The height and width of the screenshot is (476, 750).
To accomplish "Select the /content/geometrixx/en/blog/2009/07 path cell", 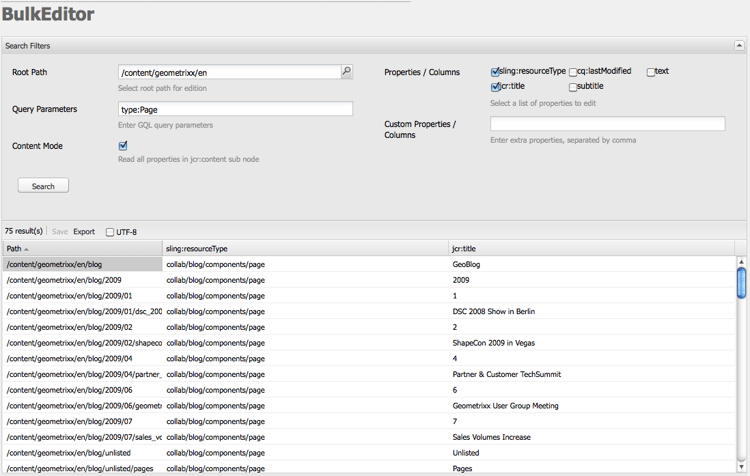I will pos(83,421).
